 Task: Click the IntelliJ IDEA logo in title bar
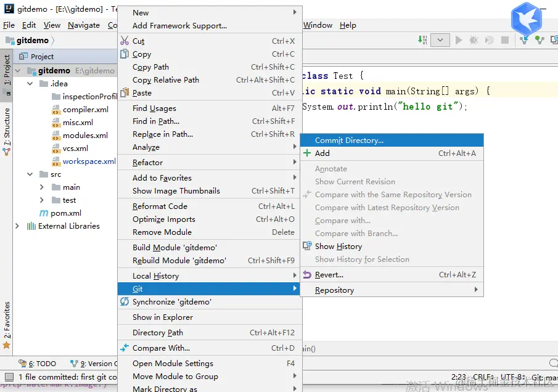[x=9, y=9]
